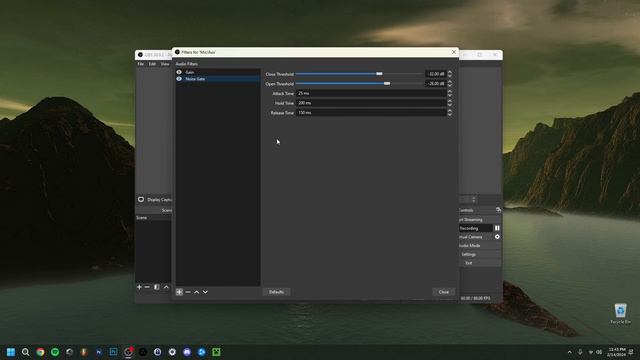The height and width of the screenshot is (360, 640).
Task: Click the Open Threshold dB value field
Action: (435, 84)
